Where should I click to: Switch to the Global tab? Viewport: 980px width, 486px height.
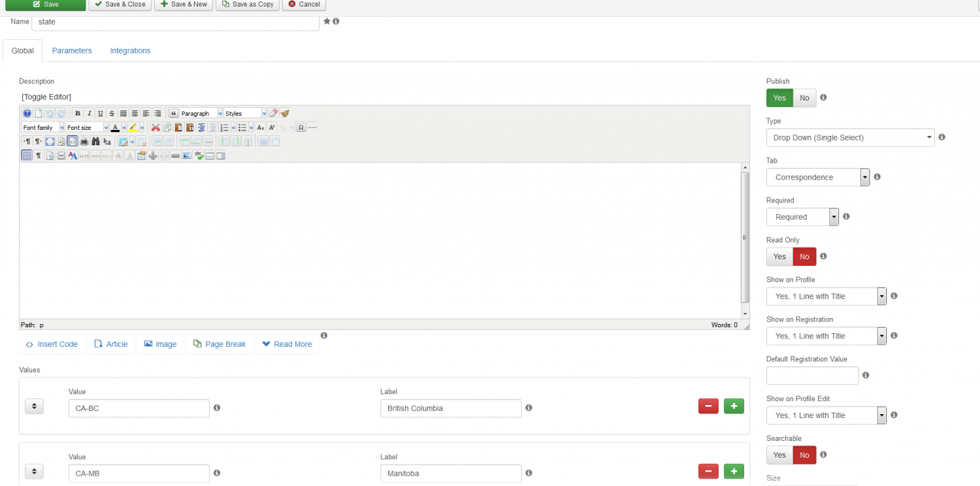(23, 51)
